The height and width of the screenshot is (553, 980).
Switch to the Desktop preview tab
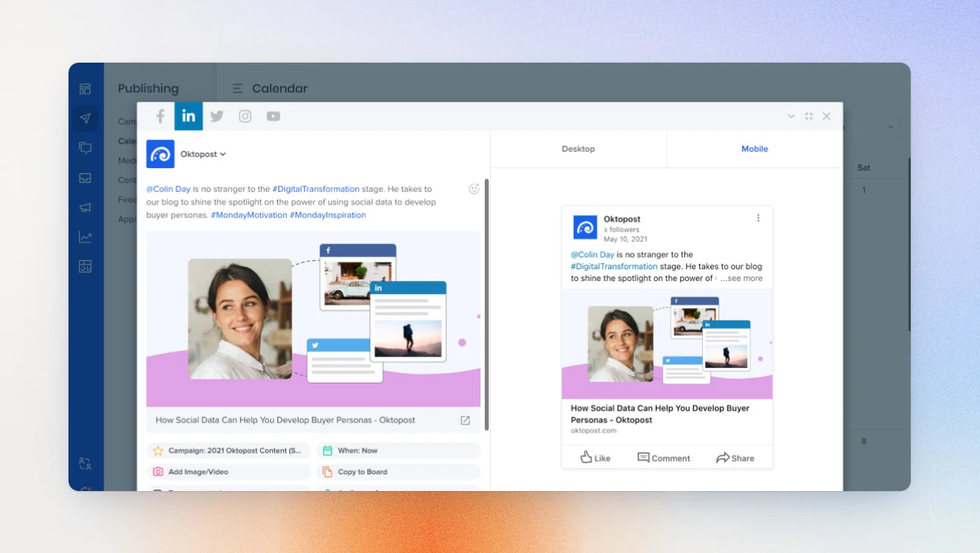(x=578, y=149)
